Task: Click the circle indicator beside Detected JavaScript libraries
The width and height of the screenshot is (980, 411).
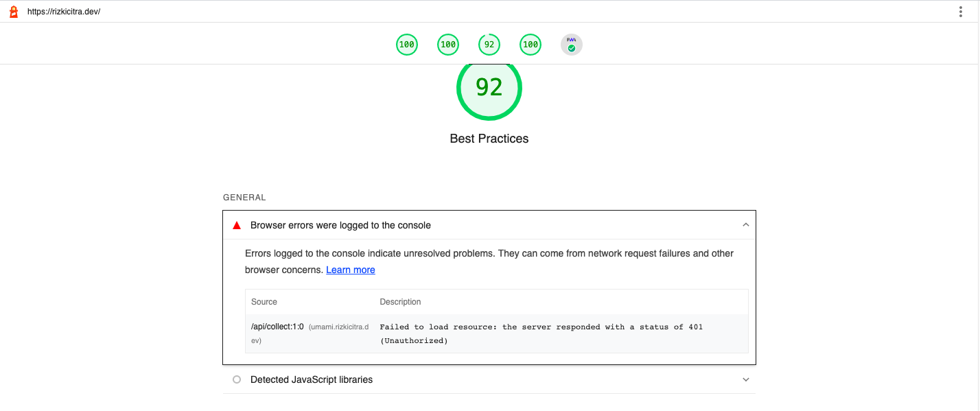Action: pyautogui.click(x=236, y=379)
